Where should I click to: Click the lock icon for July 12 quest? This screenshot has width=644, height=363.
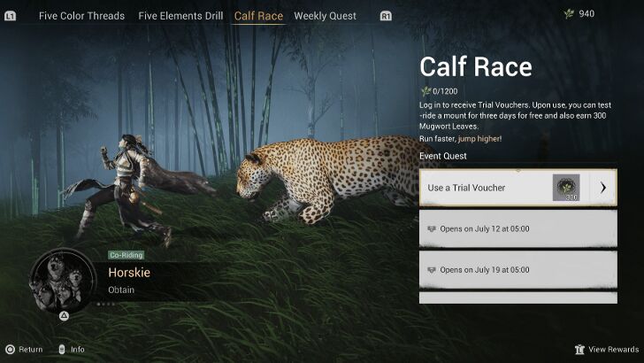[x=432, y=229]
